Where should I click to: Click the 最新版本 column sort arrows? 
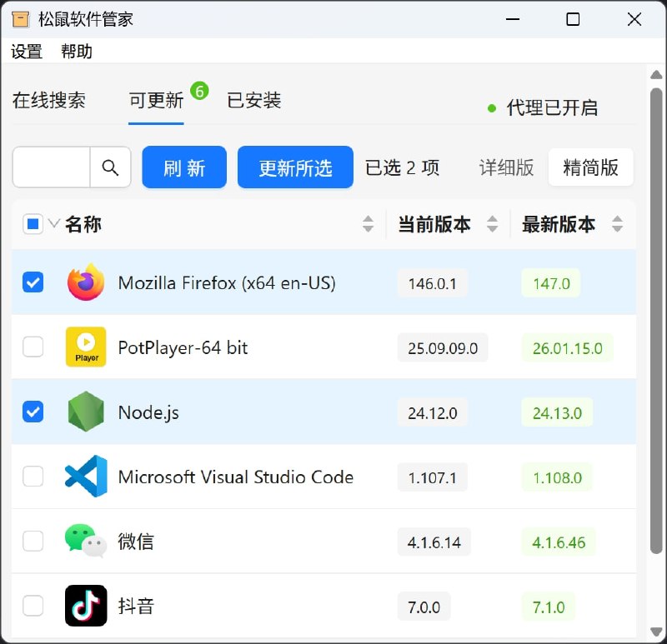617,223
